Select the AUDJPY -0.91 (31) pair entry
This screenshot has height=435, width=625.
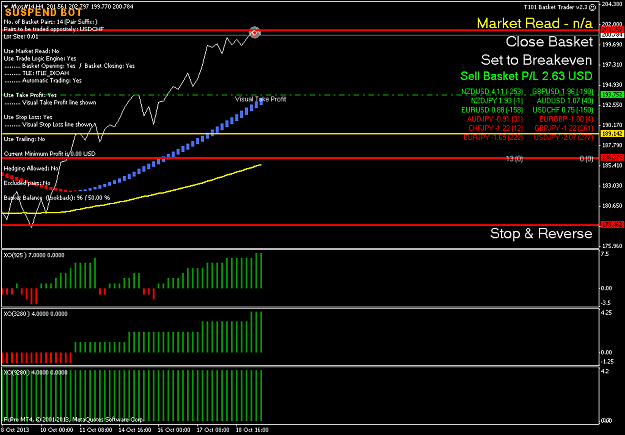(x=495, y=119)
